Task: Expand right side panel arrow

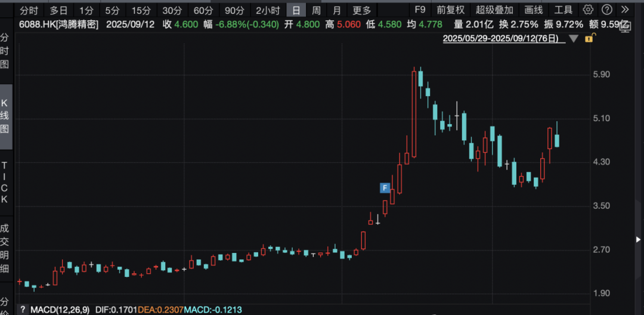Action: tap(638, 239)
